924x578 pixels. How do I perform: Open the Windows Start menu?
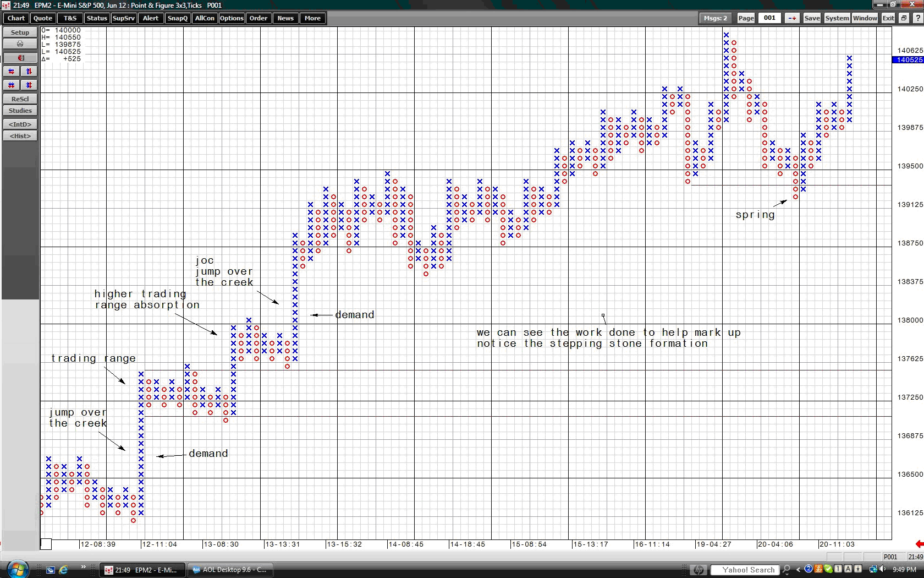(17, 569)
